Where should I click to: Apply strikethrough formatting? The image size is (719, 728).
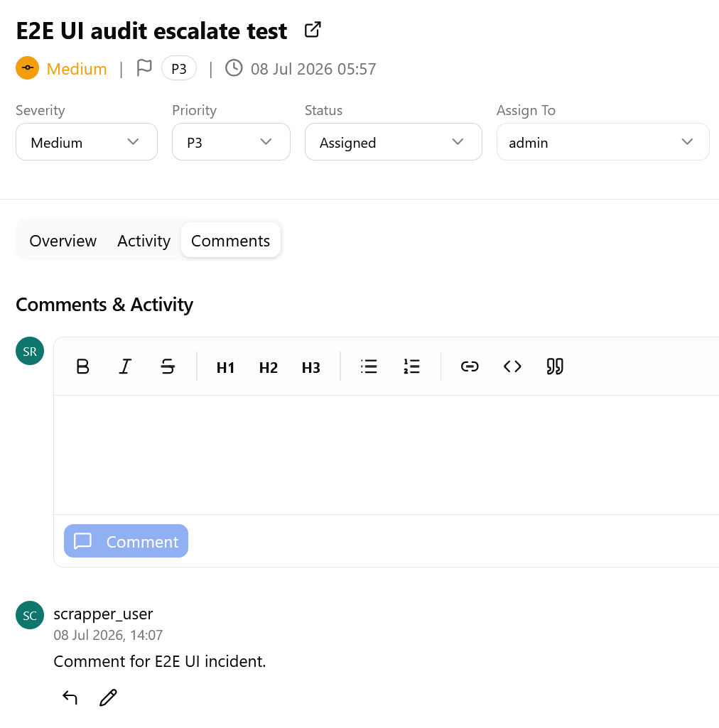[168, 366]
